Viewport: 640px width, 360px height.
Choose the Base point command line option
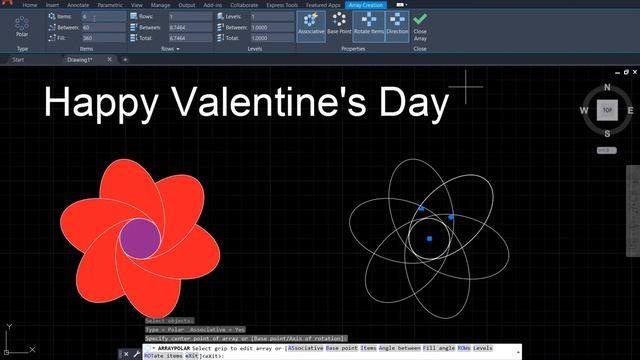(x=342, y=348)
